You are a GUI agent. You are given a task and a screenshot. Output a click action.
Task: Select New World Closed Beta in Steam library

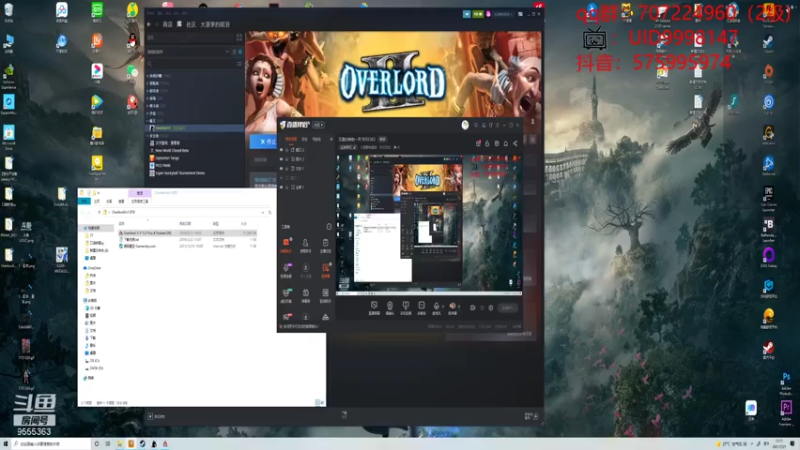(172, 151)
